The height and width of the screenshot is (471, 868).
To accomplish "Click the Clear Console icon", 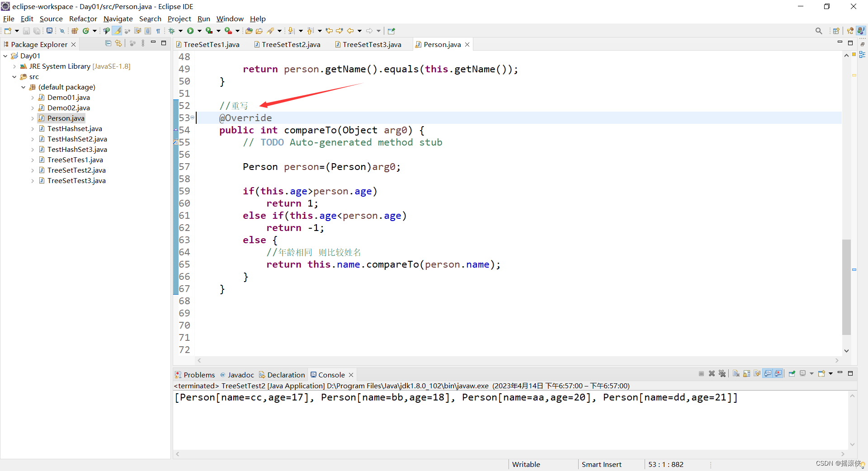I will [x=736, y=373].
